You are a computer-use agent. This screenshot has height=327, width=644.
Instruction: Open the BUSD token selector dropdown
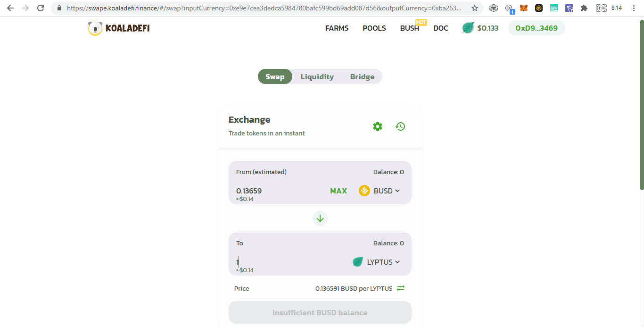380,191
